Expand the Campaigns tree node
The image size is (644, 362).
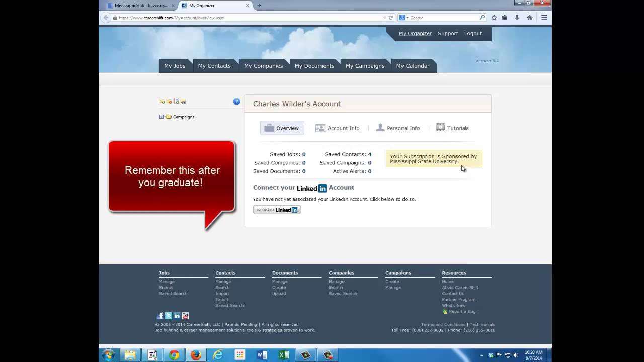point(162,117)
